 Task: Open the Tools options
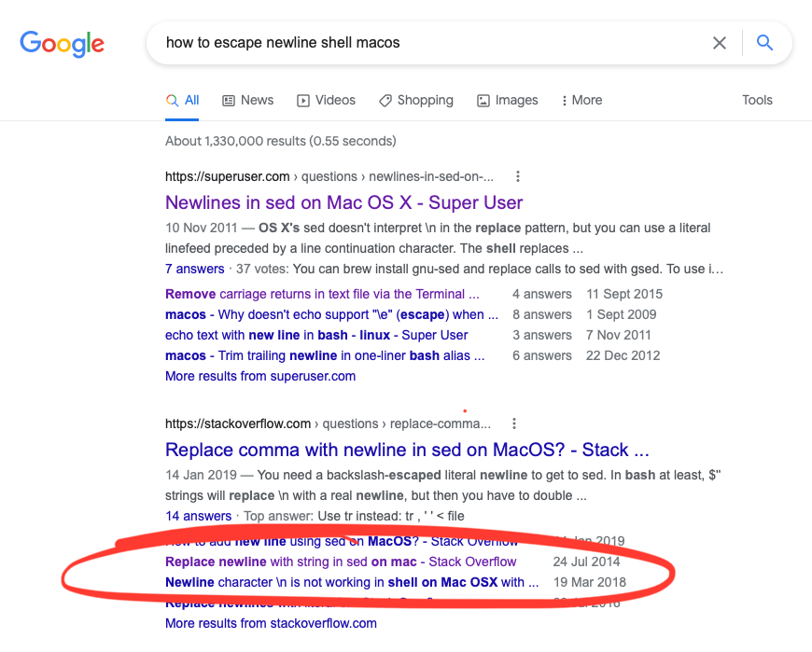tap(757, 100)
